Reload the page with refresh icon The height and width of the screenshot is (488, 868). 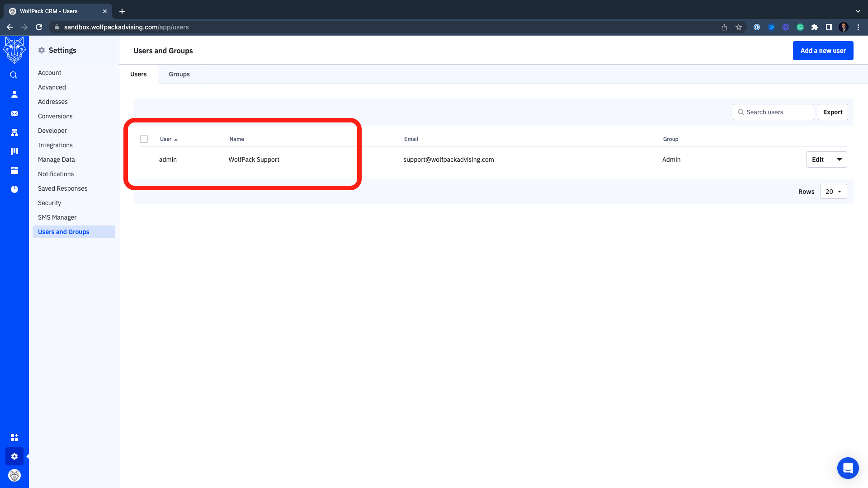tap(39, 27)
